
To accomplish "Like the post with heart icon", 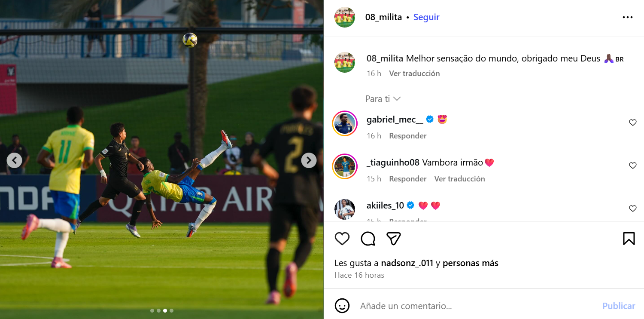I will point(342,239).
